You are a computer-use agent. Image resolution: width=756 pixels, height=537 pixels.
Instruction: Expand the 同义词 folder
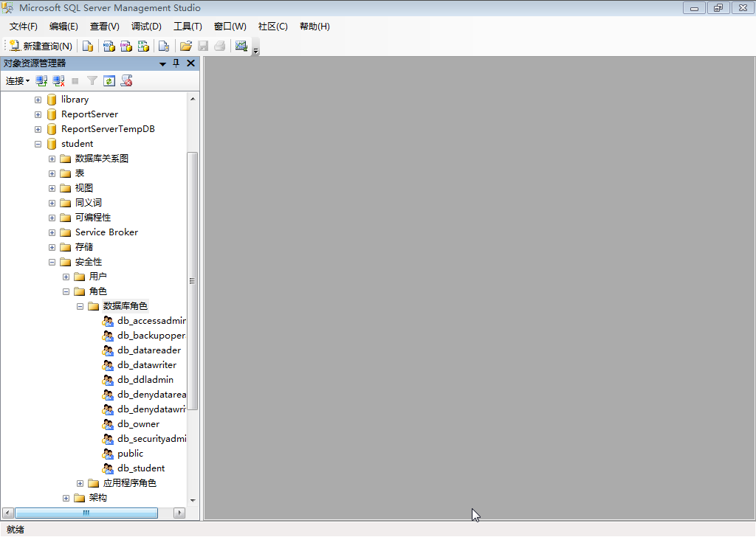pos(52,204)
